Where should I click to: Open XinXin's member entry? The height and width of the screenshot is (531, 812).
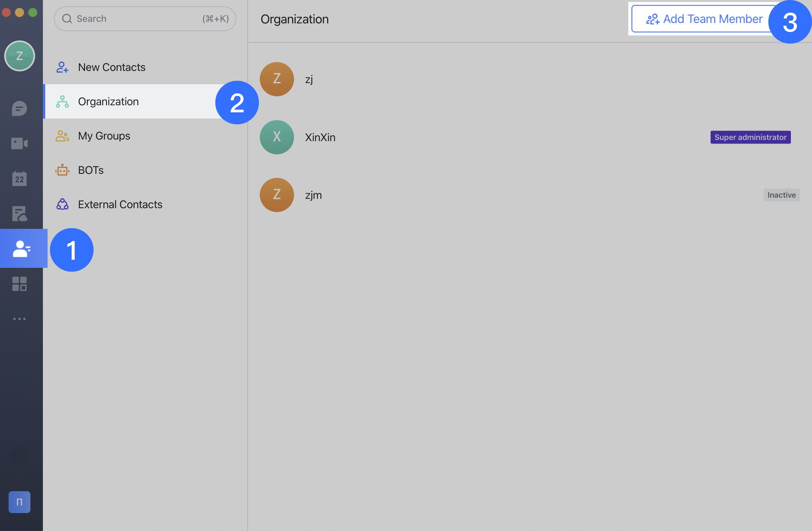click(x=320, y=137)
